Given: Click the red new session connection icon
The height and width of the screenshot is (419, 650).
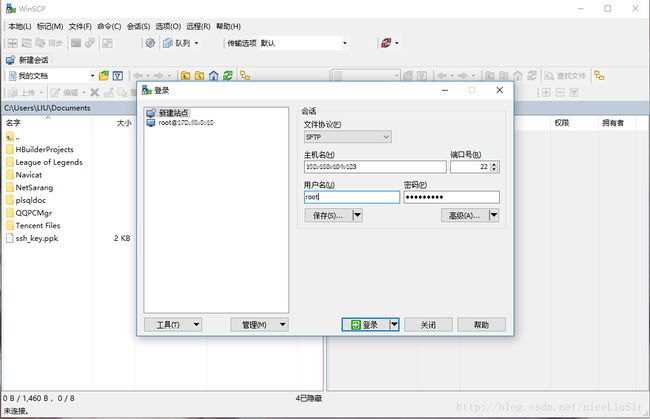Looking at the screenshot, I should click(x=386, y=43).
